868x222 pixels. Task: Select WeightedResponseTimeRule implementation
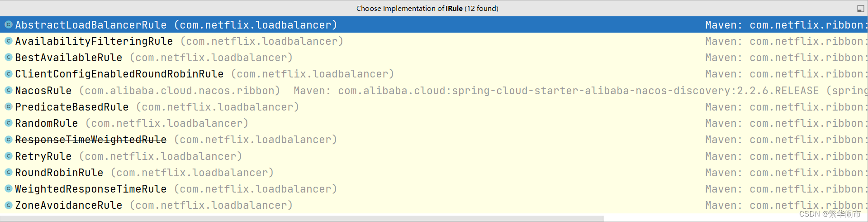[x=434, y=189]
